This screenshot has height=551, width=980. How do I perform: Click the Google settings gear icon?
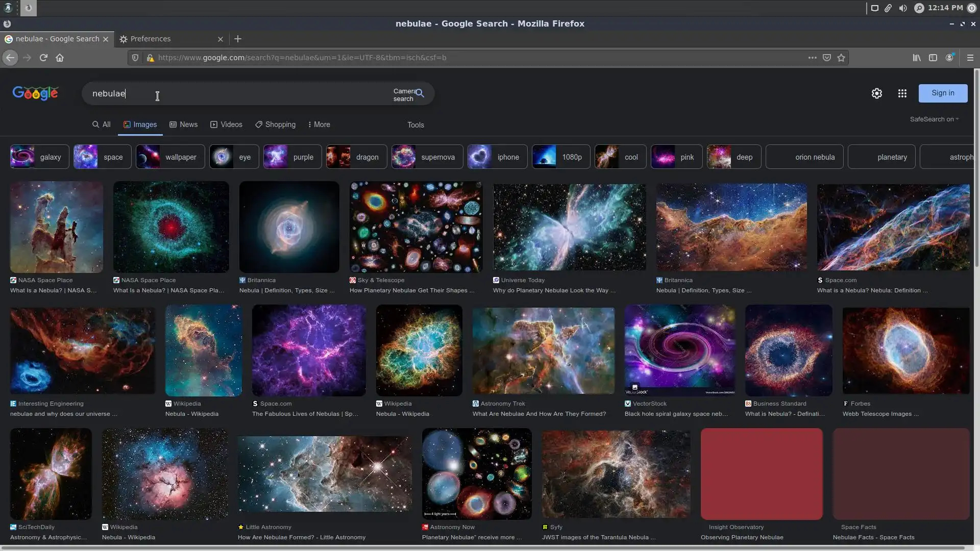pyautogui.click(x=876, y=93)
